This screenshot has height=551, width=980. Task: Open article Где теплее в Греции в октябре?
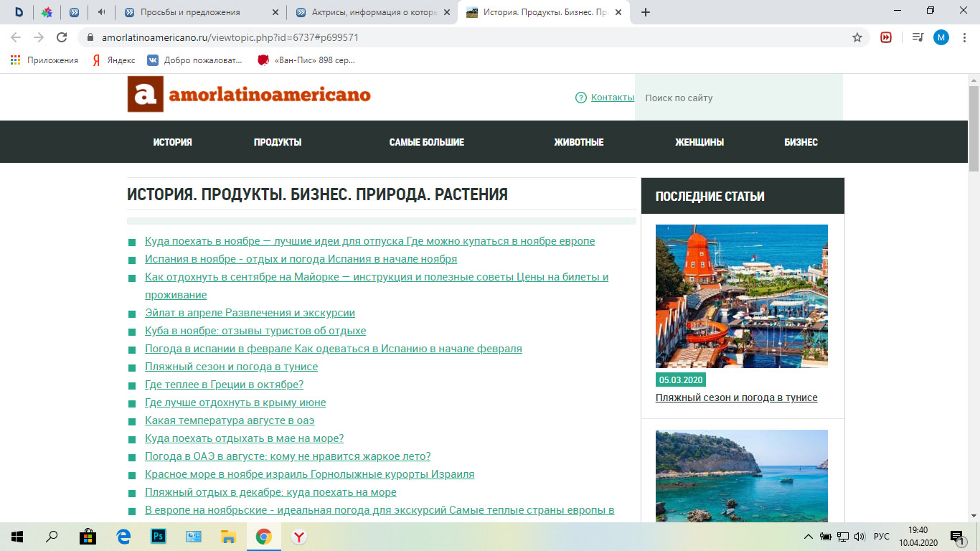[x=224, y=385]
